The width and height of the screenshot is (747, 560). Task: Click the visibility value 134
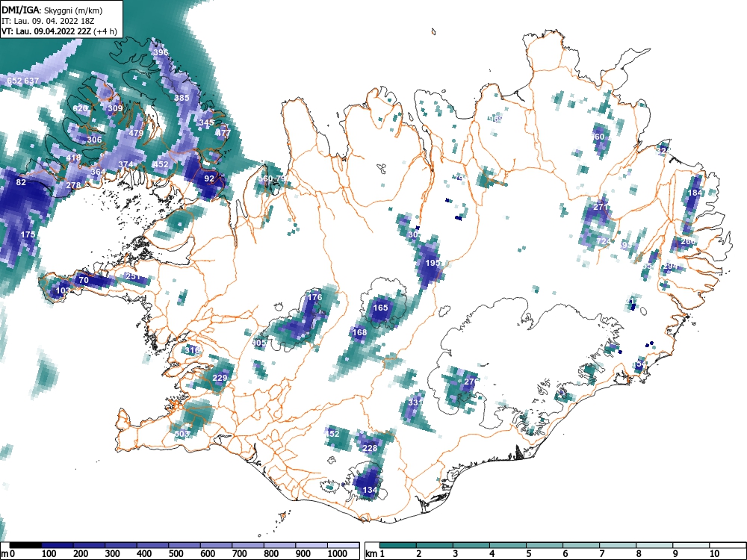click(370, 490)
